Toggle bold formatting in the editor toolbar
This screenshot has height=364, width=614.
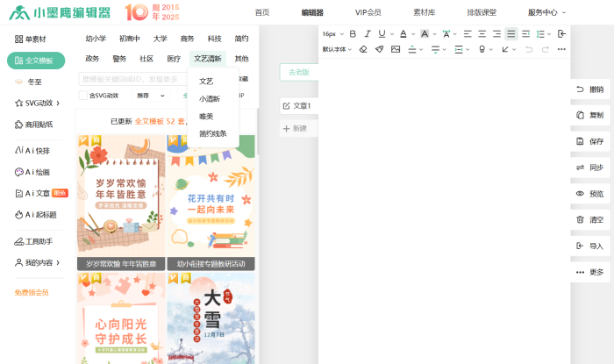353,33
